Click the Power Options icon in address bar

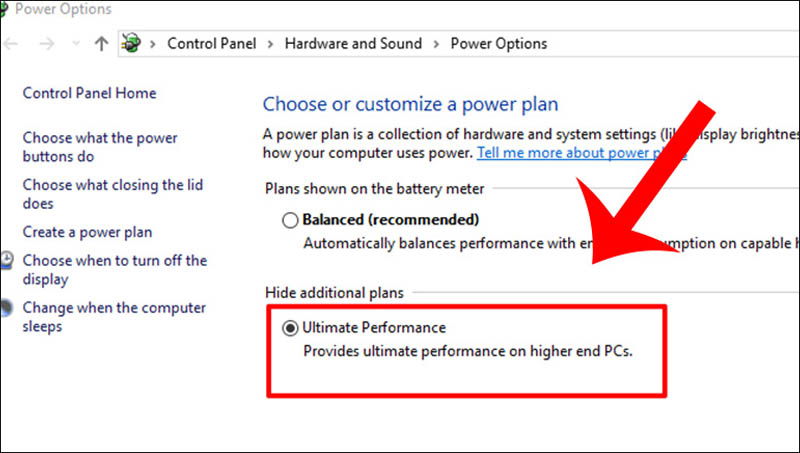pos(130,43)
